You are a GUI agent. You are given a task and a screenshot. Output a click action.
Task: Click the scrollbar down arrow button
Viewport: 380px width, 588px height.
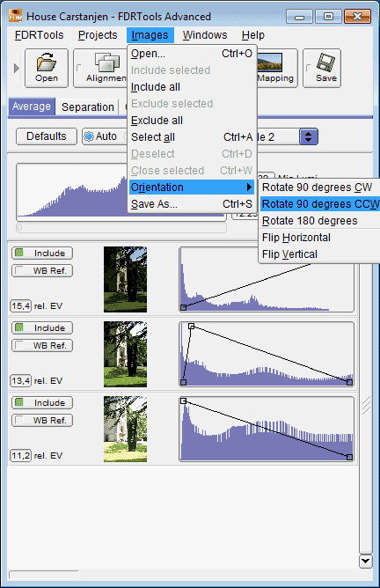pos(365,561)
